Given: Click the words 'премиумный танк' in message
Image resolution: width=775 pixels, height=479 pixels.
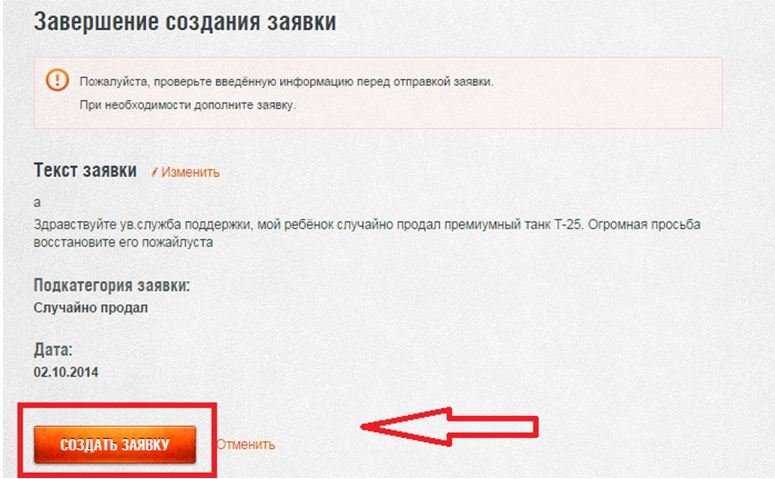Looking at the screenshot, I should (497, 224).
